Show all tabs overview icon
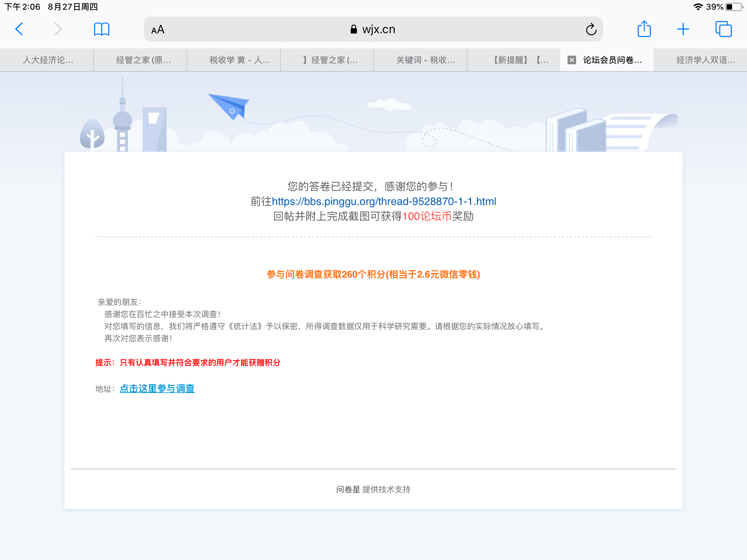This screenshot has width=747, height=560. click(x=723, y=29)
